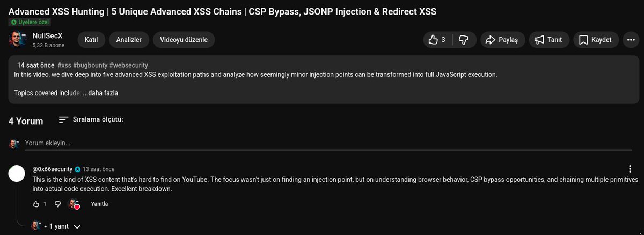
Task: Open NullSecX channel avatar
Action: [x=18, y=40]
